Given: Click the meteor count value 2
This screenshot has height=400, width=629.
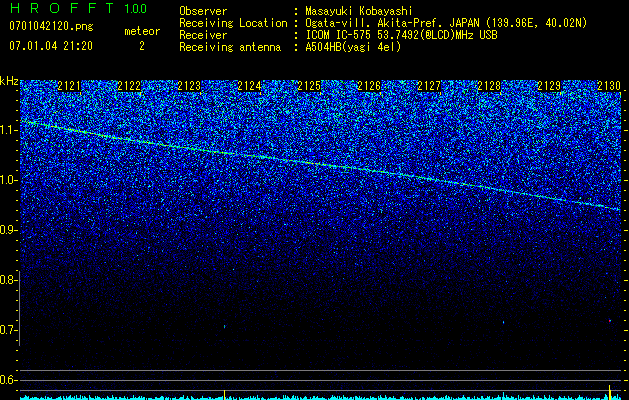Looking at the screenshot, I should (142, 46).
